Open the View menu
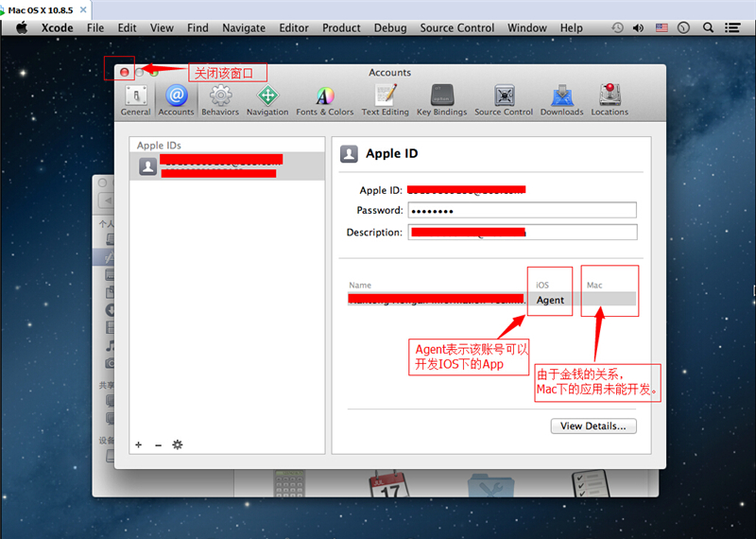 click(162, 28)
